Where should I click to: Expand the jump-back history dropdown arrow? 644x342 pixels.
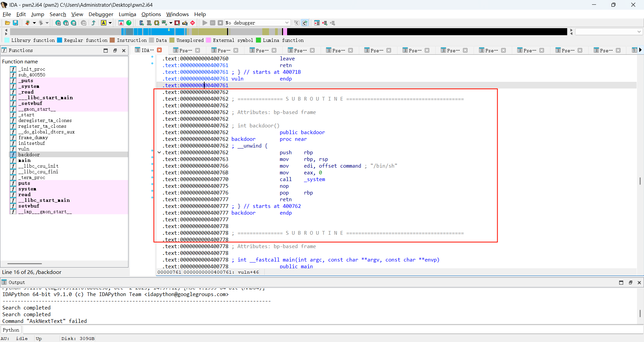click(34, 23)
